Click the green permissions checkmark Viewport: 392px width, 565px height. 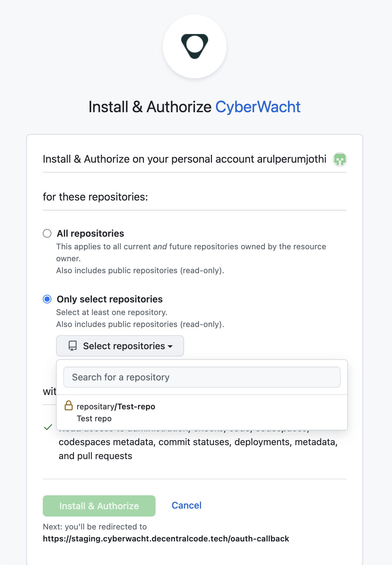pos(48,428)
